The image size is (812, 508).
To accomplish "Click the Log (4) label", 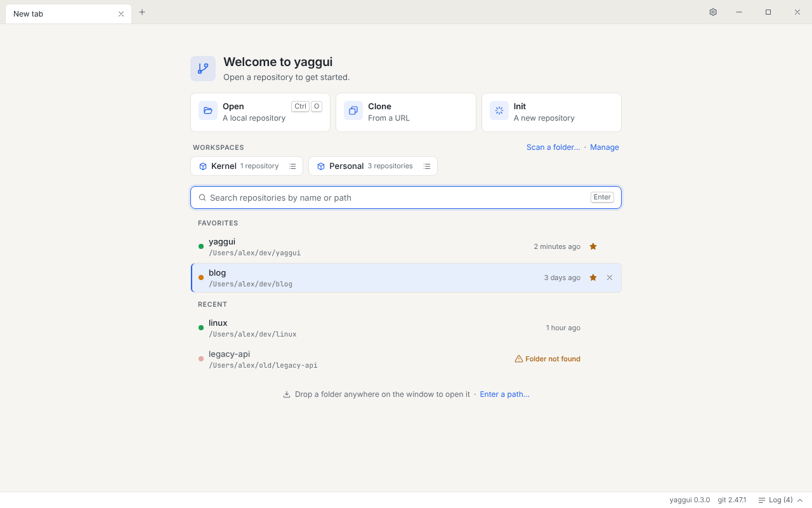I will pyautogui.click(x=781, y=500).
